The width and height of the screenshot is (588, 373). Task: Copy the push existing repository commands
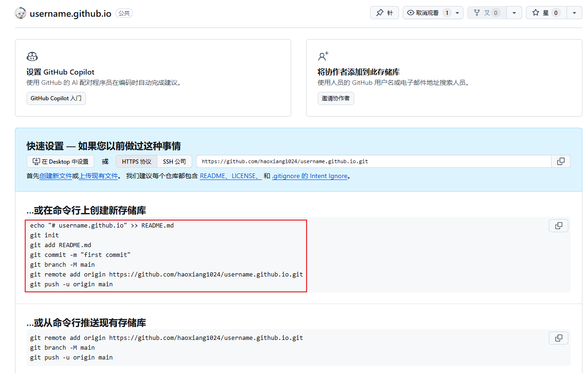coord(559,338)
